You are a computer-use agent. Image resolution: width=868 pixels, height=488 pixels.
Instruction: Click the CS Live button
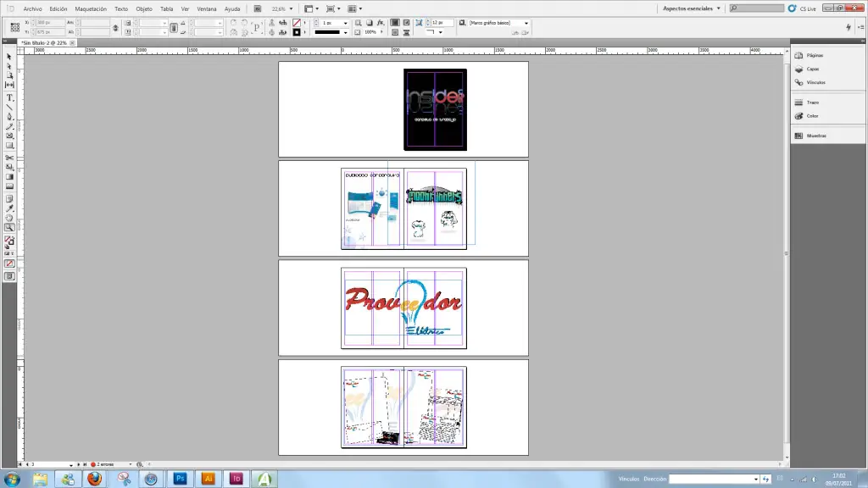[802, 8]
